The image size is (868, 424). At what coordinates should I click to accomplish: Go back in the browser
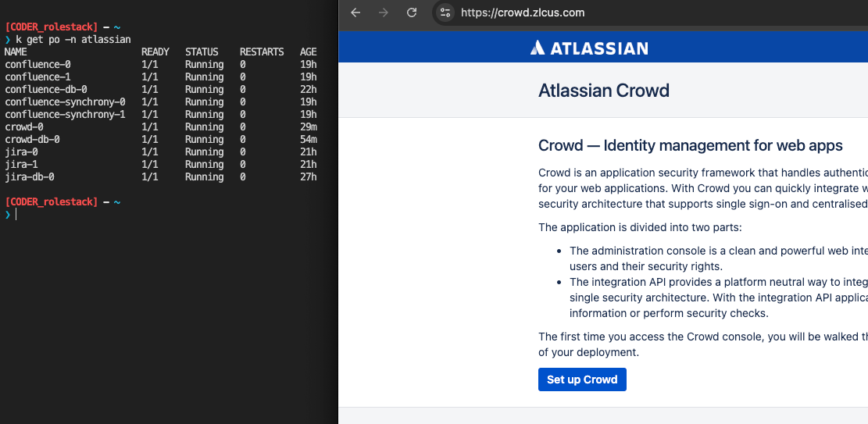click(355, 12)
